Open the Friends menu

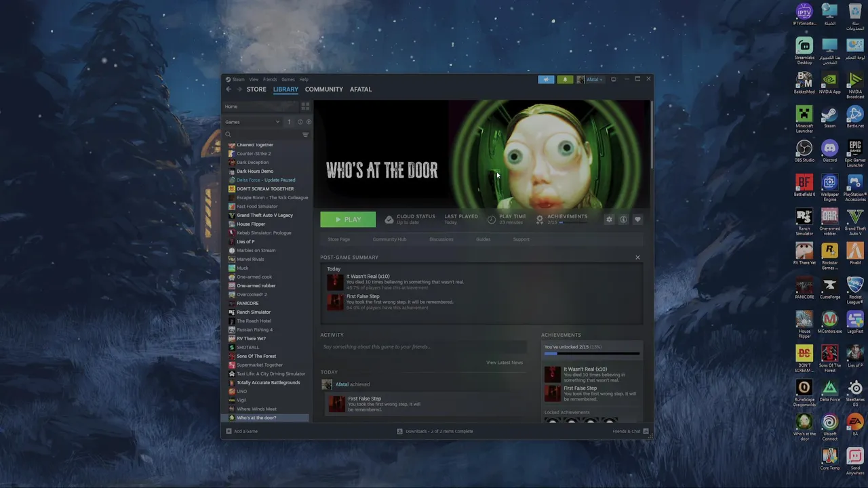[x=270, y=79]
